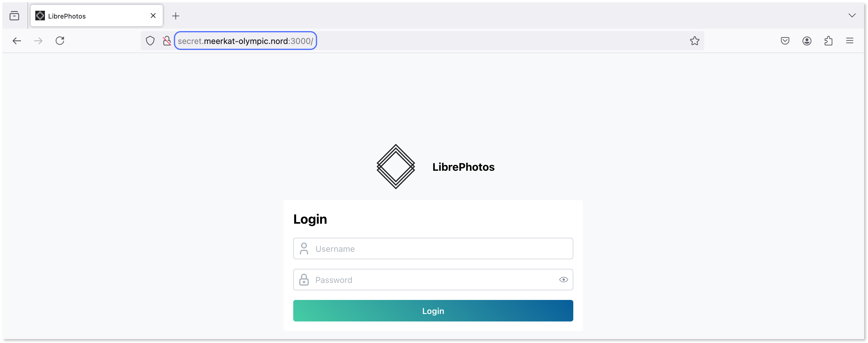This screenshot has width=868, height=343.
Task: Click the shield tracking protection icon
Action: point(150,41)
